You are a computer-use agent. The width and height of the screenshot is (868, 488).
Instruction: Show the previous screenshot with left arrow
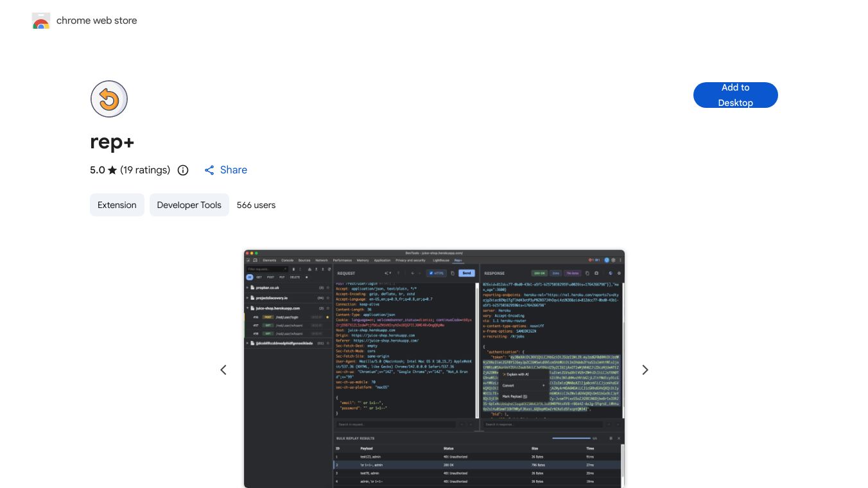pyautogui.click(x=223, y=370)
